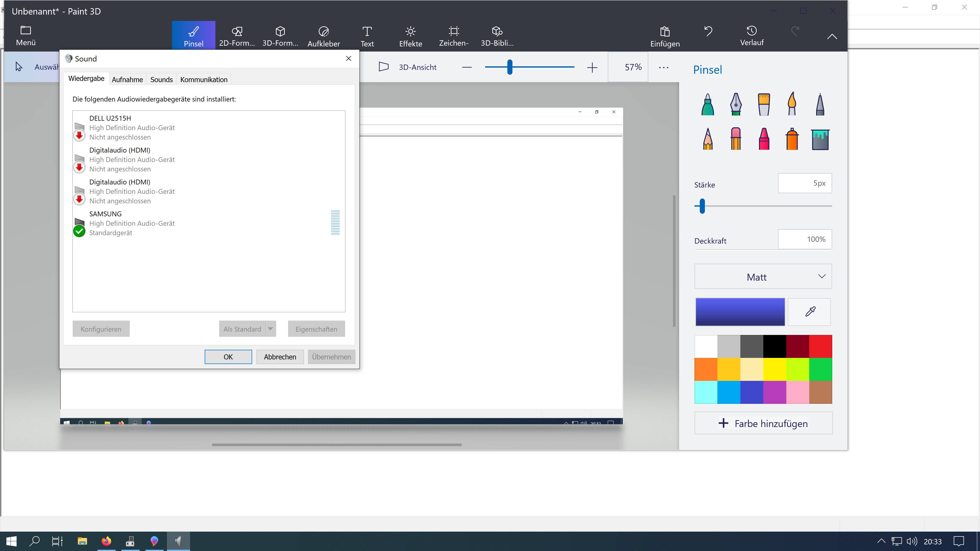Select the calligraphy pen tool
Viewport: 980px width, 551px height.
pyautogui.click(x=736, y=104)
